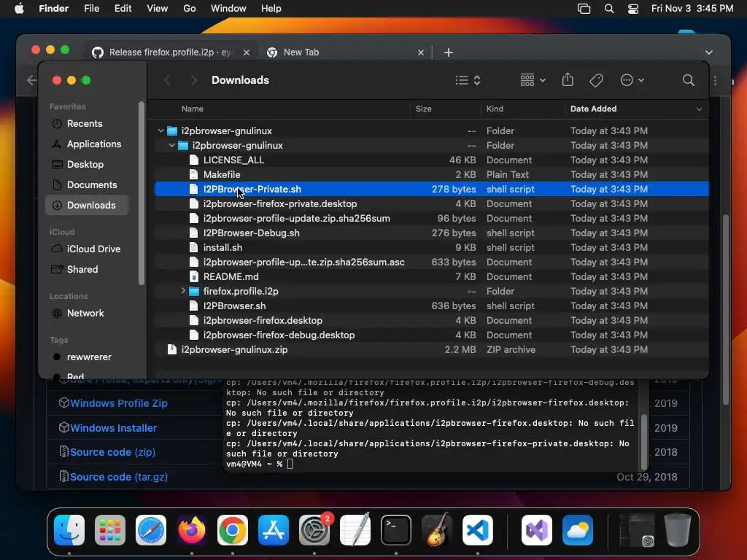Screen dimensions: 747x560
Task: Go back in Finder navigation
Action: pos(167,80)
